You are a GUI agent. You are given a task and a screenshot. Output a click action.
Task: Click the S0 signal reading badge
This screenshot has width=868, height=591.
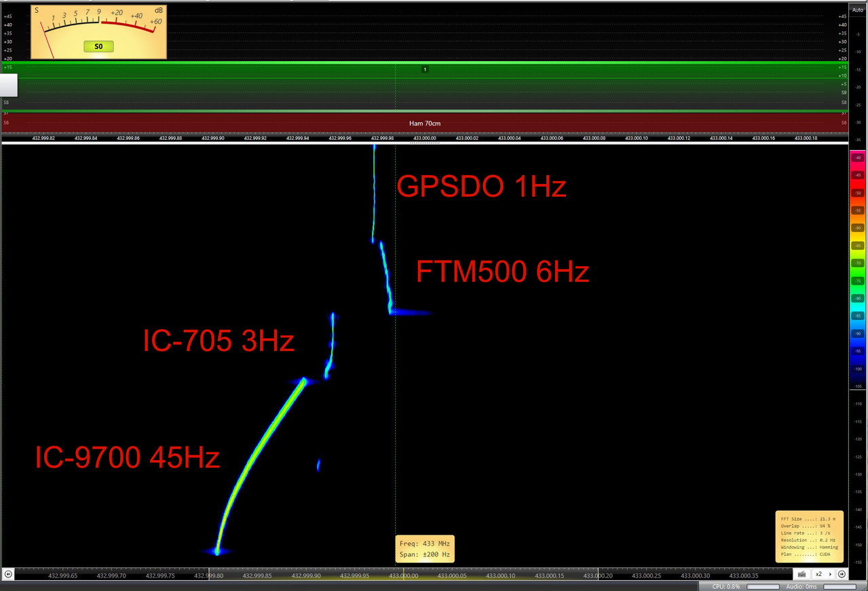(99, 47)
